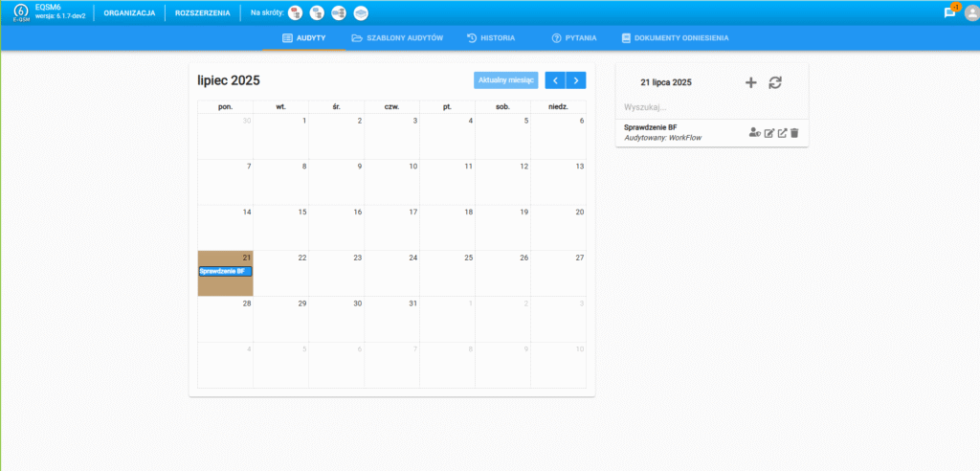Click the first red shortcut icon after Na skróty
This screenshot has height=471, width=980.
(x=296, y=12)
